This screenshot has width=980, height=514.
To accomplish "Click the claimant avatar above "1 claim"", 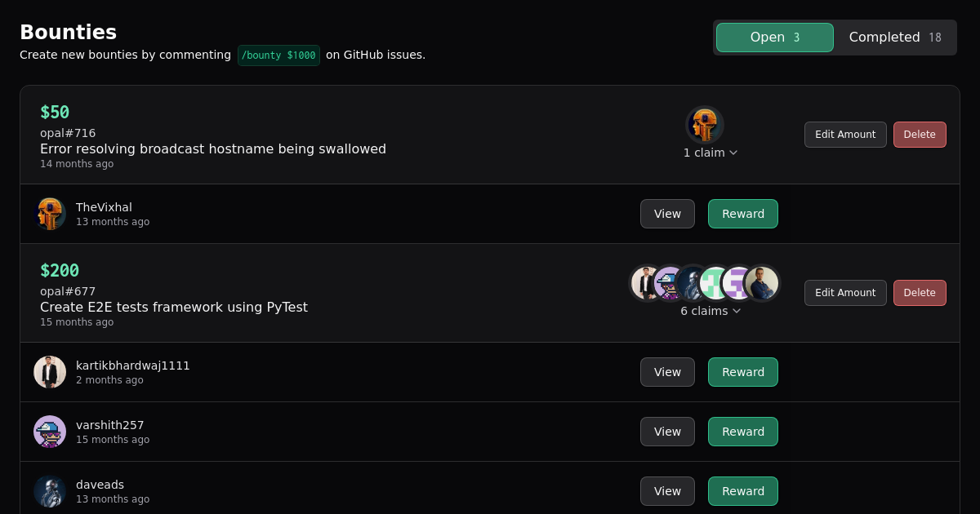I will point(704,125).
